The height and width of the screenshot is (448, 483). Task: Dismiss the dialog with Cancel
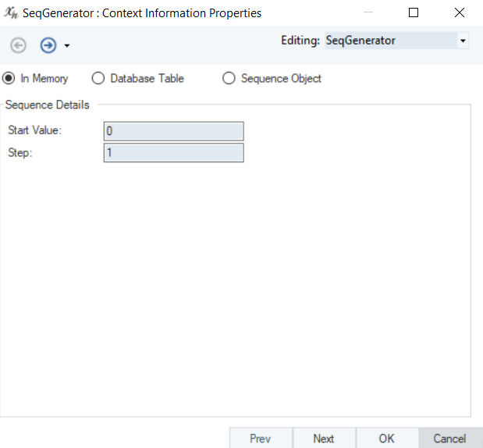450,438
